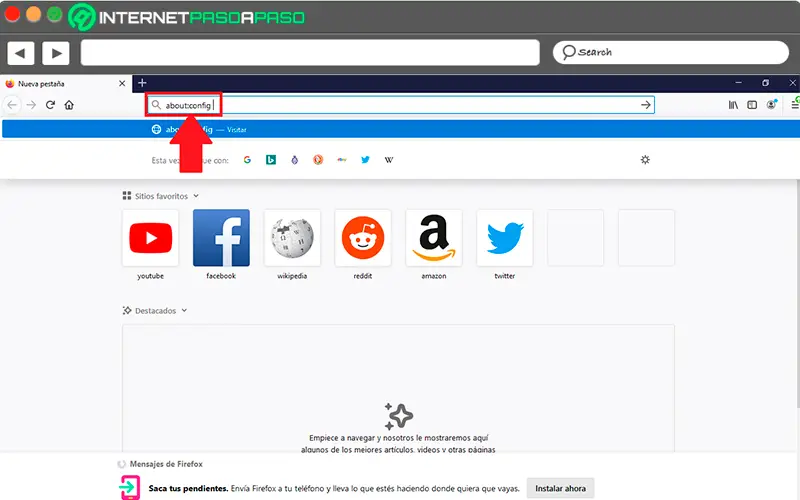Image resolution: width=800 pixels, height=500 pixels.
Task: Click the orange macOS-style minimize dot
Action: [33, 14]
